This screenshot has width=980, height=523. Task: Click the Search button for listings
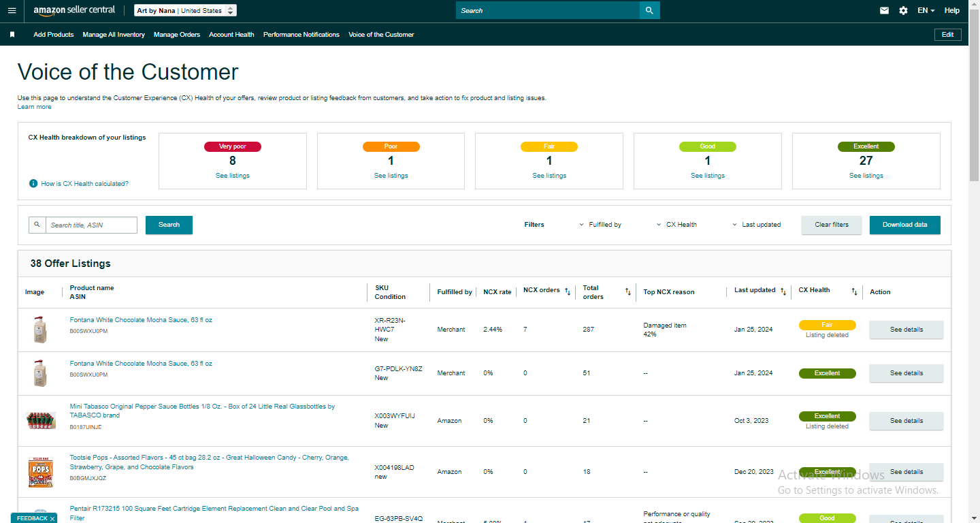click(169, 225)
